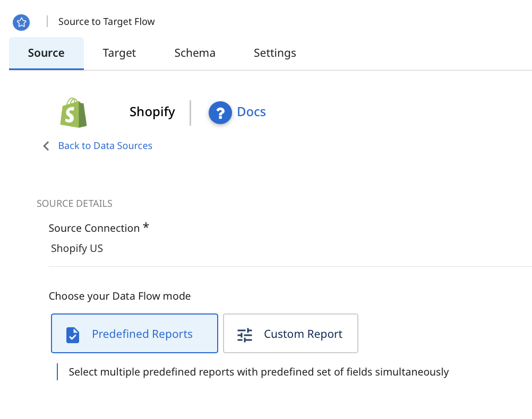The height and width of the screenshot is (419, 532).
Task: Select Custom Report mode
Action: coord(290,334)
